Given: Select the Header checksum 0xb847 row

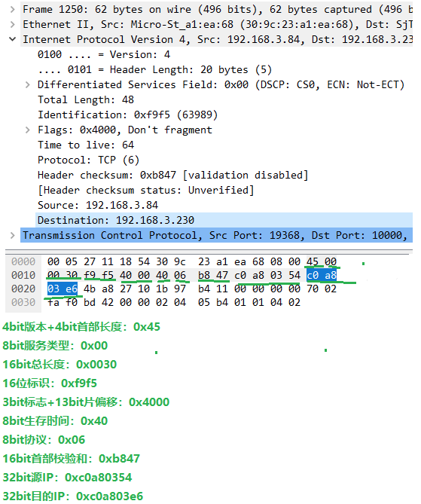Looking at the screenshot, I should [224, 176].
